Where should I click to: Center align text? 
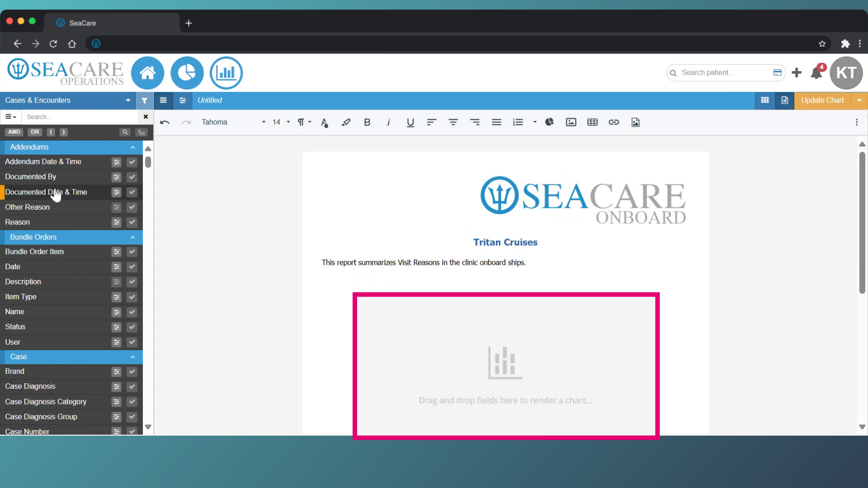pyautogui.click(x=453, y=122)
